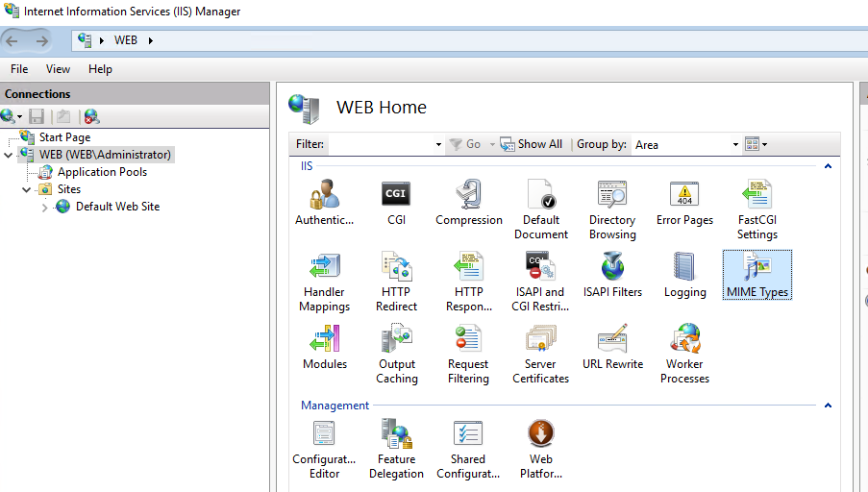Open Feature Delegation
The width and height of the screenshot is (868, 492).
coord(396,450)
